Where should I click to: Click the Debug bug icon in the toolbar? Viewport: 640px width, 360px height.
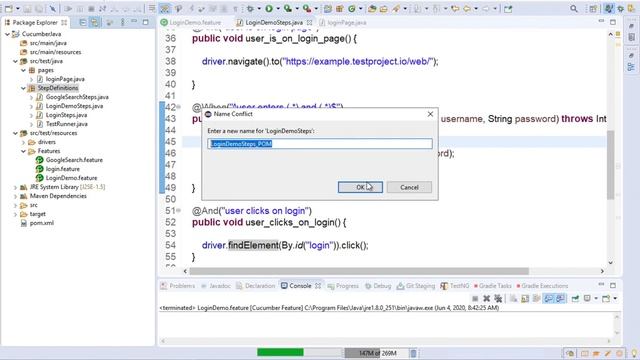pyautogui.click(x=250, y=9)
